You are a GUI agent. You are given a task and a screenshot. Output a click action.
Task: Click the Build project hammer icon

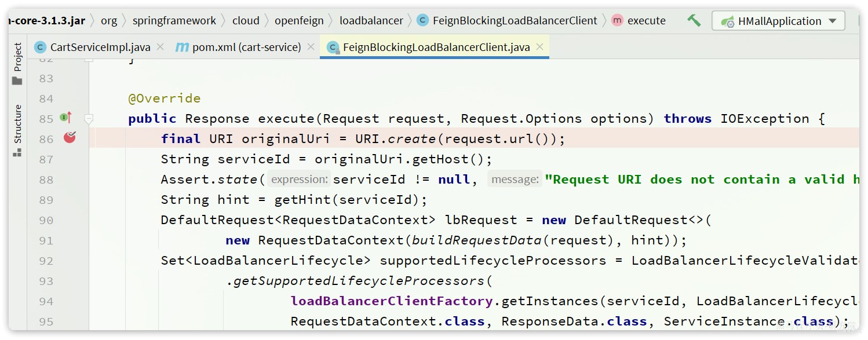coord(694,21)
